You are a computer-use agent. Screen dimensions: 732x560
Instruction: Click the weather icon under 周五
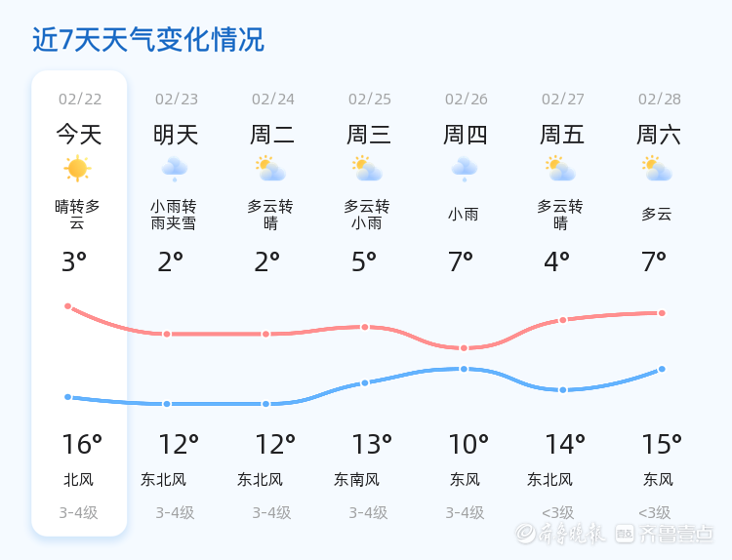coord(560,169)
